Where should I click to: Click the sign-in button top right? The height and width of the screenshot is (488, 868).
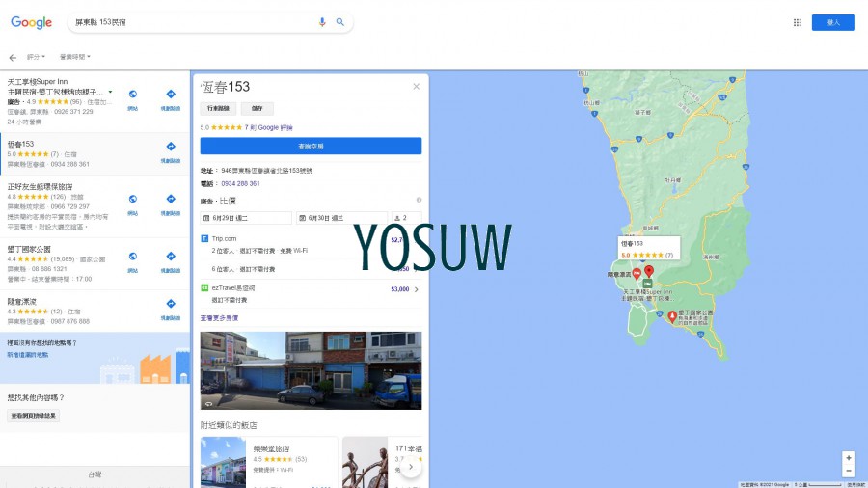pyautogui.click(x=832, y=22)
